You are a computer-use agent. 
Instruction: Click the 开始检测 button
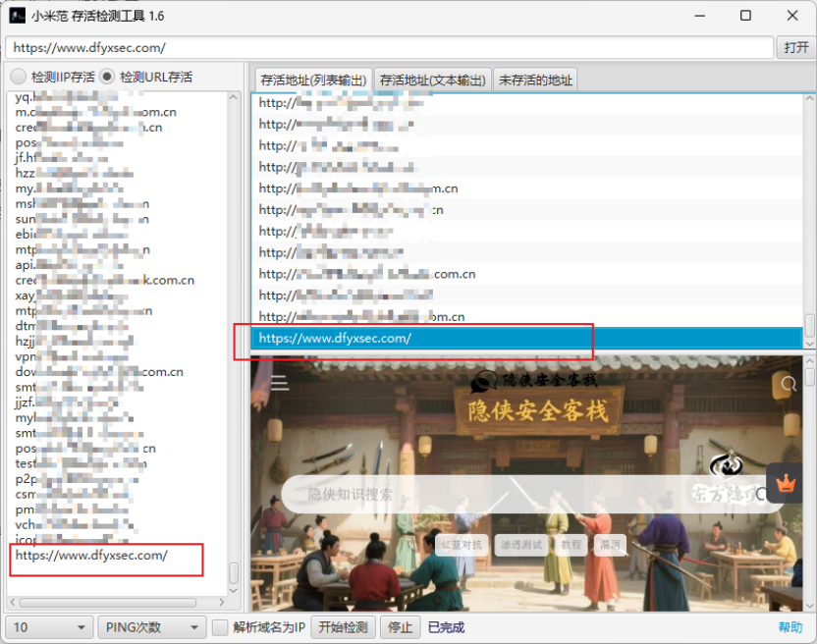click(x=343, y=627)
